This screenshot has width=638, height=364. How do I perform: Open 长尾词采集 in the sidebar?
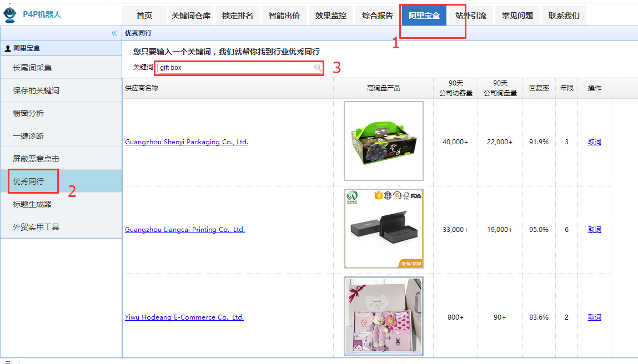tap(61, 68)
